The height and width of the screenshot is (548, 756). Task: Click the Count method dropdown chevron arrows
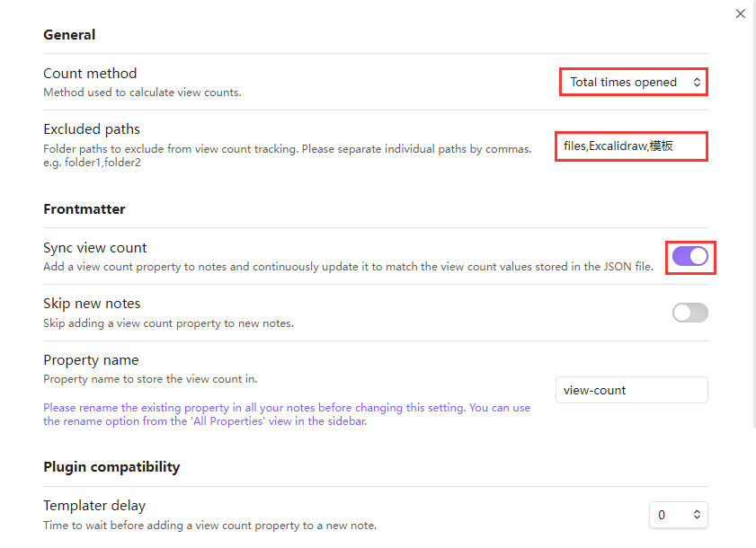(697, 82)
